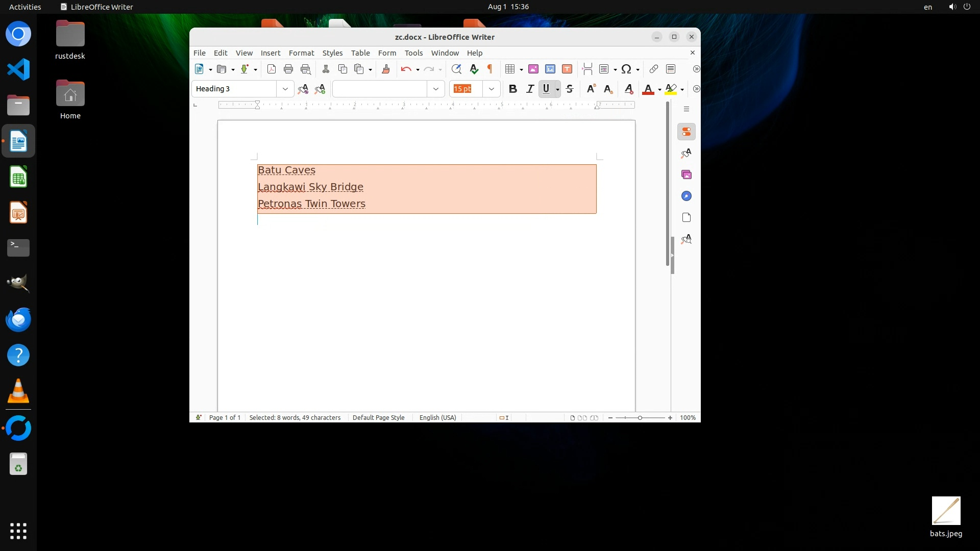Click the Cut scissors icon
The image size is (980, 551).
326,69
